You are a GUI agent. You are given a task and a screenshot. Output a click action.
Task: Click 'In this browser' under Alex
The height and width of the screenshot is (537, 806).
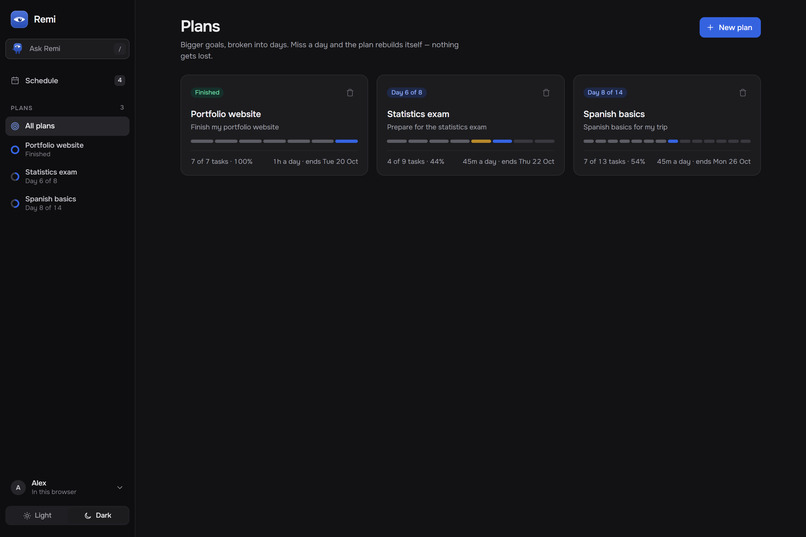[x=54, y=492]
